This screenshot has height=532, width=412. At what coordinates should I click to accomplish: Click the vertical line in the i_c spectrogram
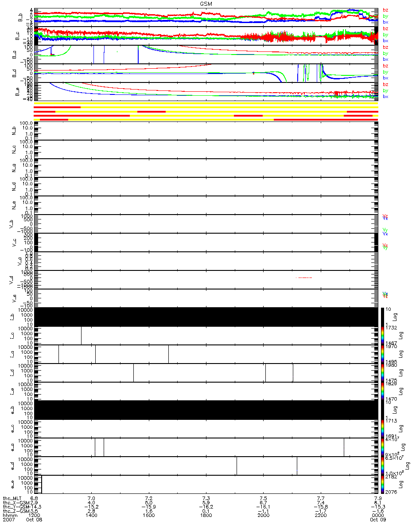[81, 335]
